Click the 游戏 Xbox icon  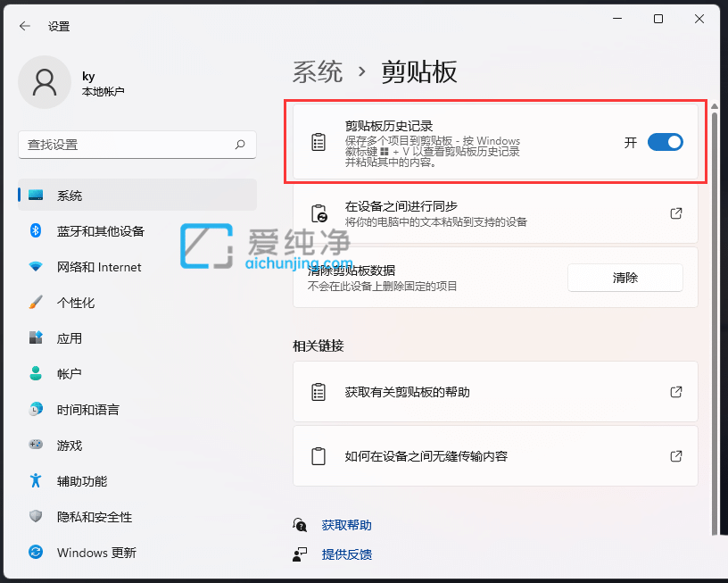tap(35, 445)
